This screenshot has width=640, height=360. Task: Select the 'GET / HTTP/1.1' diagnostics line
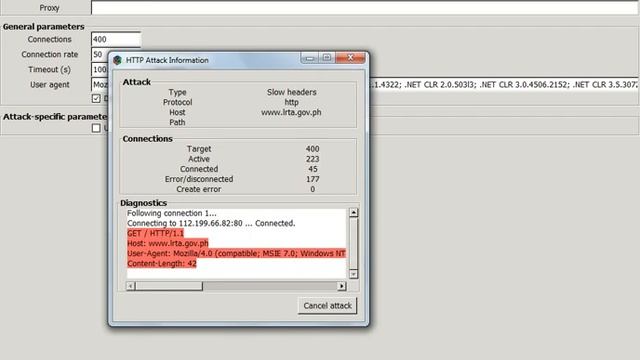point(156,233)
